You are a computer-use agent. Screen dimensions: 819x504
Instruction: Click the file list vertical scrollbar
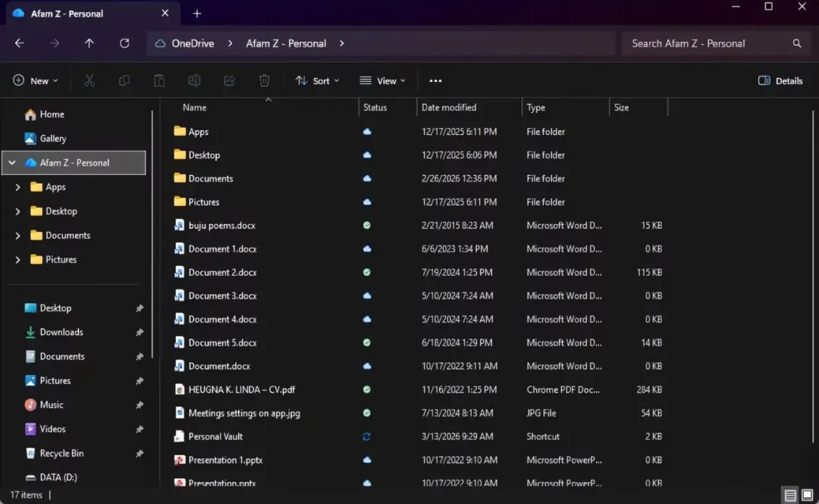pyautogui.click(x=813, y=277)
